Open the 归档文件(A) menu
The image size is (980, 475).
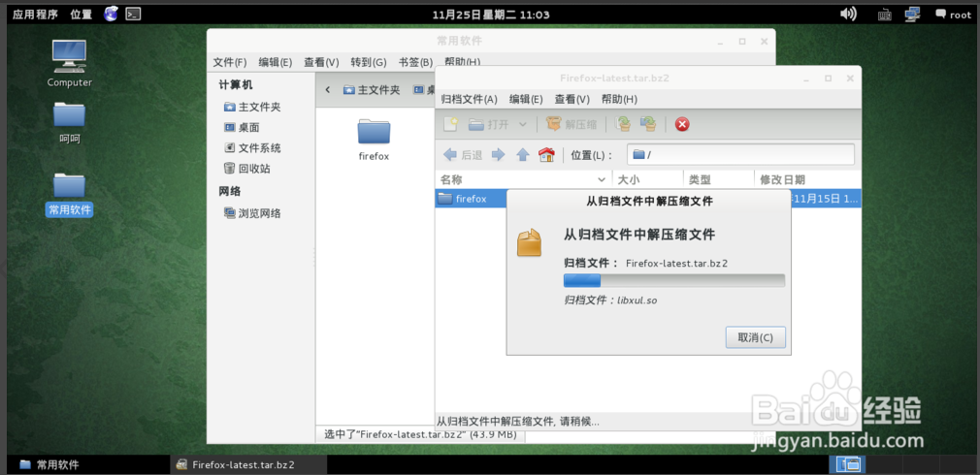(470, 99)
